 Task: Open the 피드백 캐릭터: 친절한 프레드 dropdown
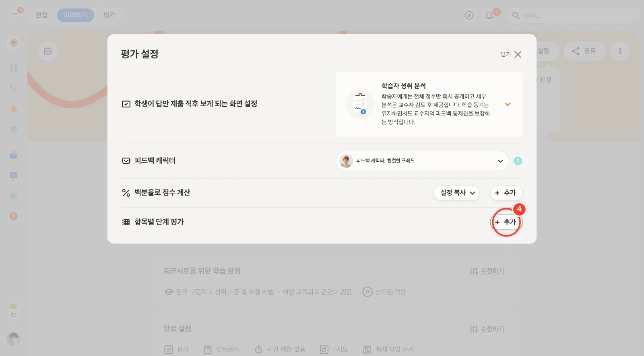(422, 161)
